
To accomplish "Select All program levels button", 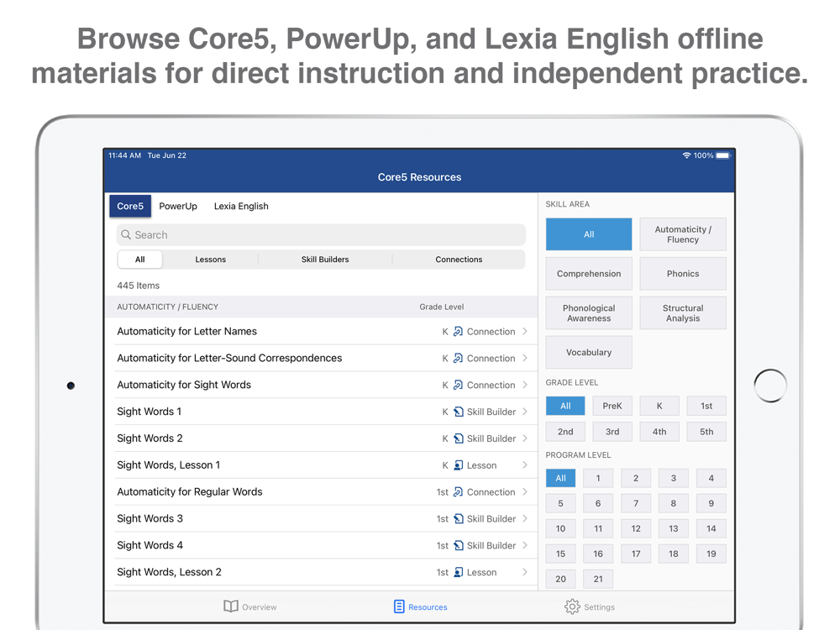I will coord(560,479).
